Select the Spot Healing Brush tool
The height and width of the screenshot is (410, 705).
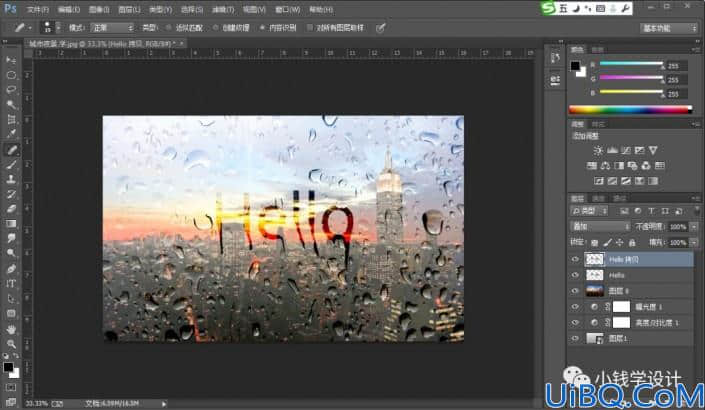pos(11,150)
